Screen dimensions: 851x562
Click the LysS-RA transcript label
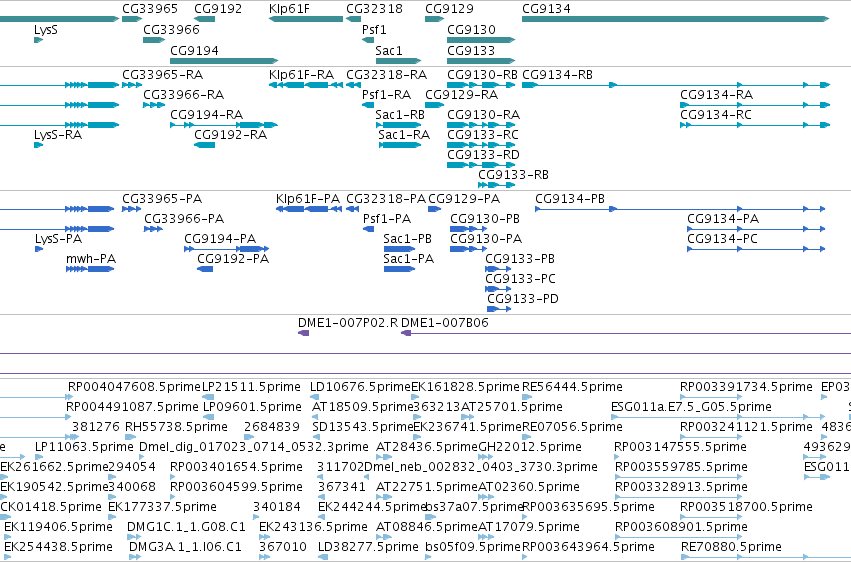click(x=58, y=135)
